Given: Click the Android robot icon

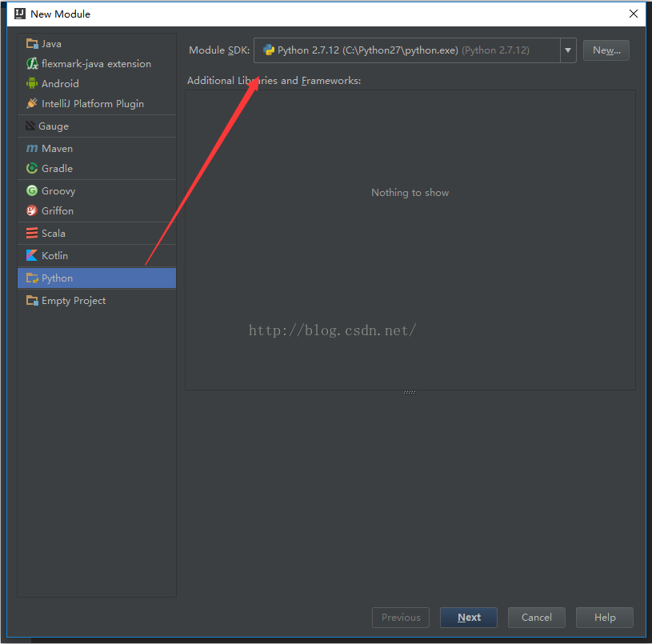Looking at the screenshot, I should 32,83.
